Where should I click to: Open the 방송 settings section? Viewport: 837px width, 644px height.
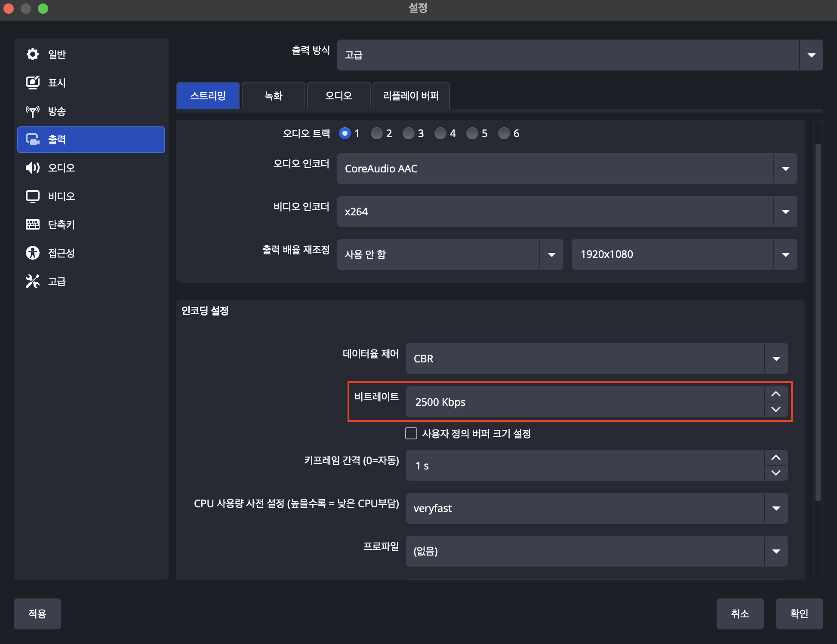[x=57, y=111]
